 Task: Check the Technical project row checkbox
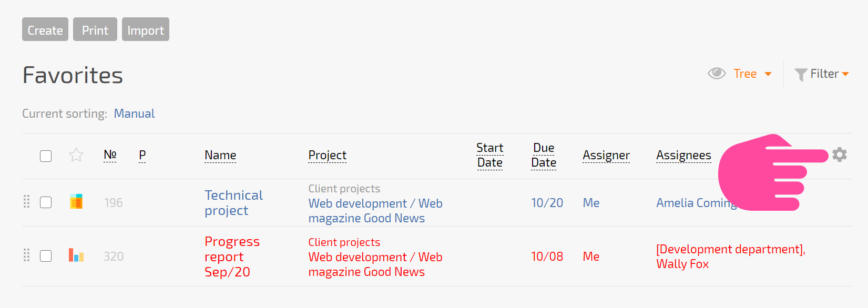pyautogui.click(x=46, y=202)
